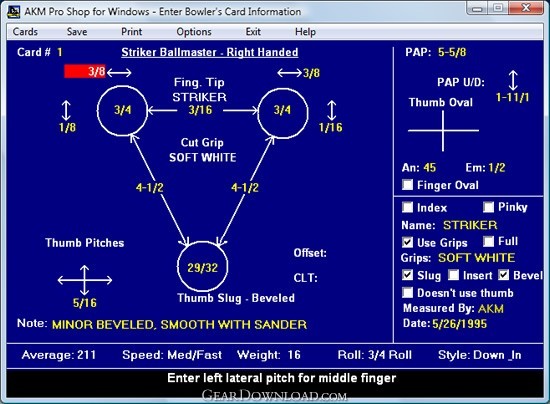The width and height of the screenshot is (550, 404).
Task: Click the Exit menu item
Action: tap(253, 32)
